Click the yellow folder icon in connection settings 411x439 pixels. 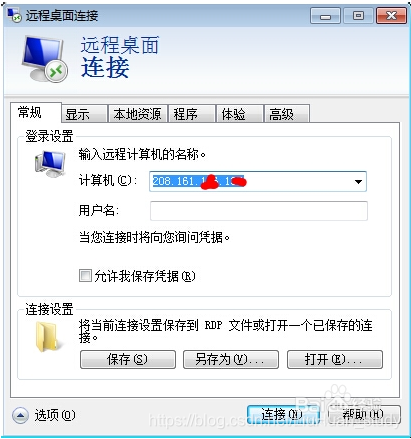click(47, 336)
